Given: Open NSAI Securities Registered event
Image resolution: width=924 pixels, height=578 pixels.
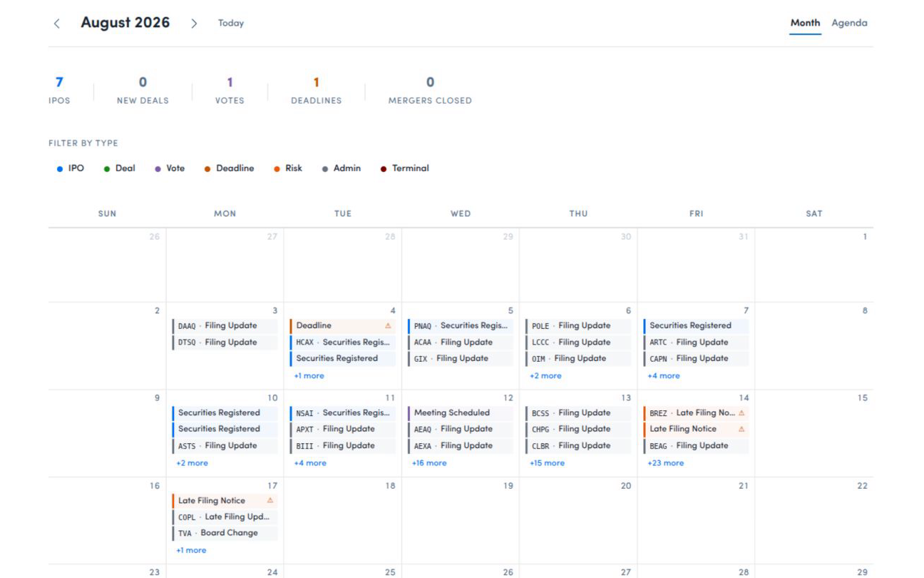Looking at the screenshot, I should click(x=342, y=412).
